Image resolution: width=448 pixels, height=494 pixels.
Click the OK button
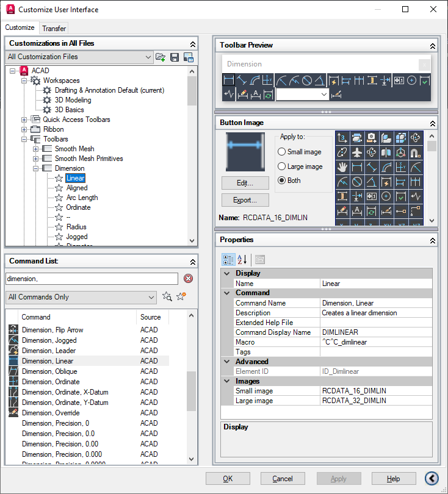point(228,479)
